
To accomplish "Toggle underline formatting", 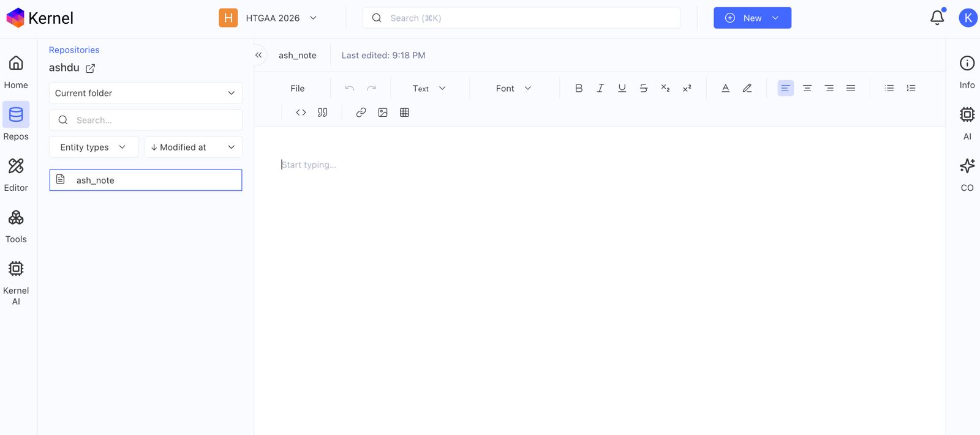I will pyautogui.click(x=622, y=88).
